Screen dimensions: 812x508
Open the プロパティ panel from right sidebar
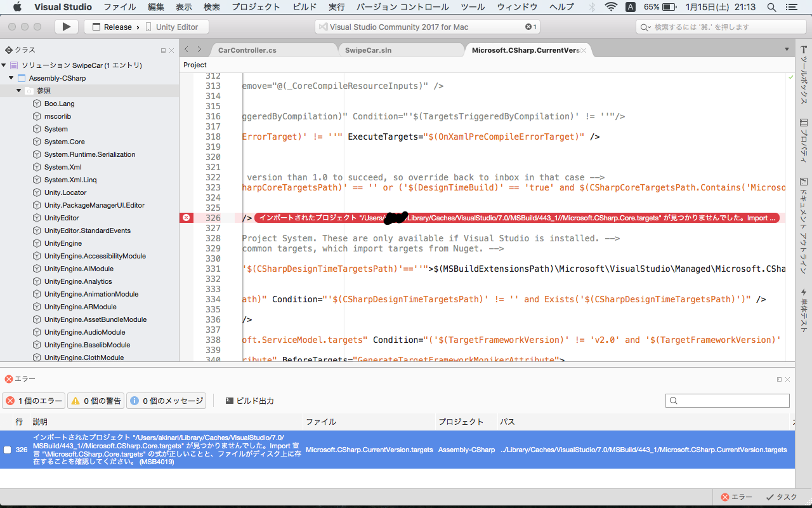point(804,143)
